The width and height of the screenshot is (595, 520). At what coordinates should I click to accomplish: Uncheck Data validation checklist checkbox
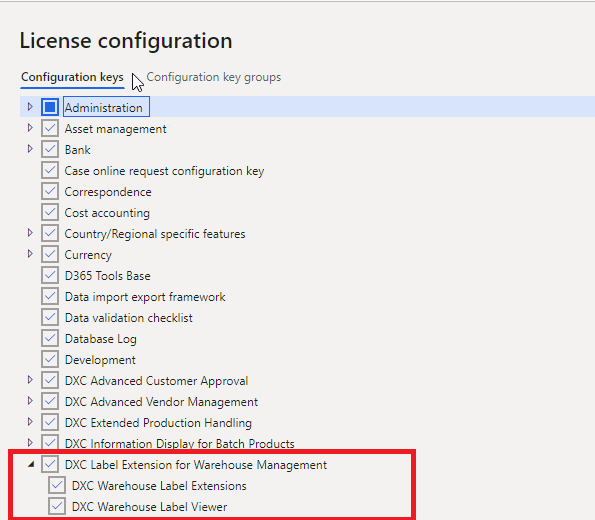point(50,317)
